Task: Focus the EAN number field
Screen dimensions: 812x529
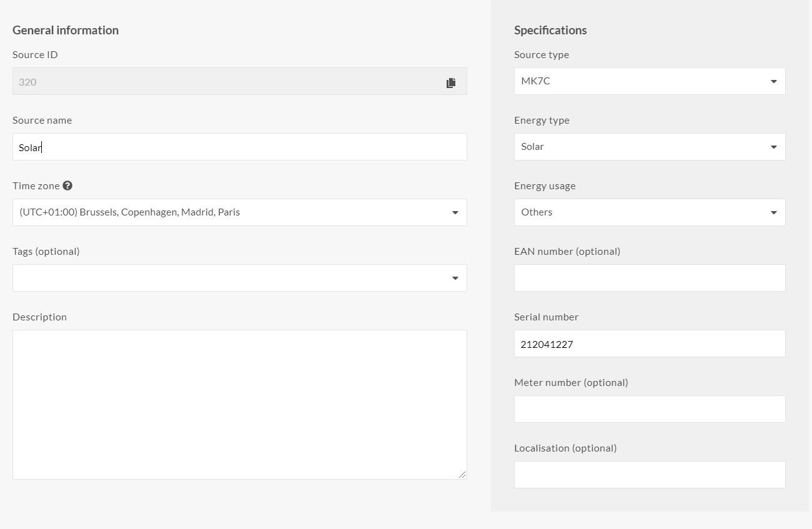Action: [650, 277]
